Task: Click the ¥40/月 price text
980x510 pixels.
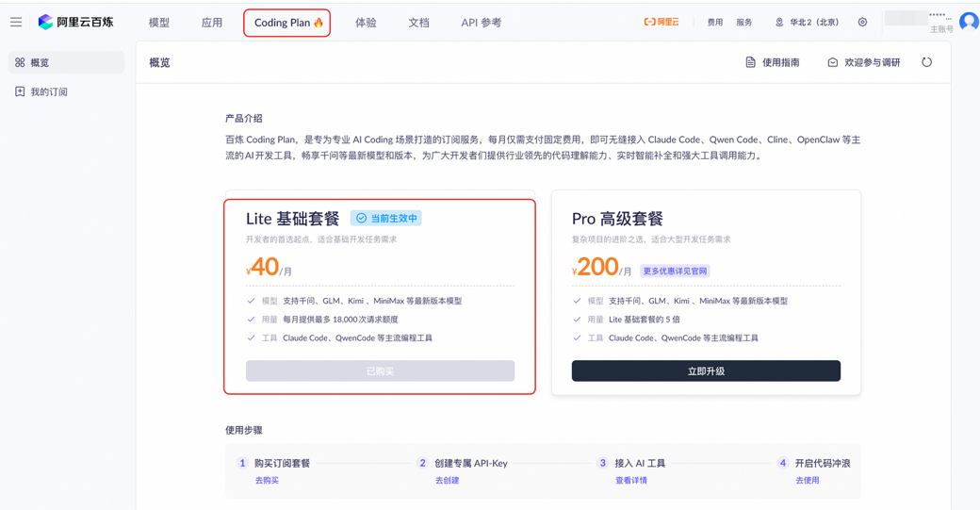Action: pyautogui.click(x=269, y=268)
